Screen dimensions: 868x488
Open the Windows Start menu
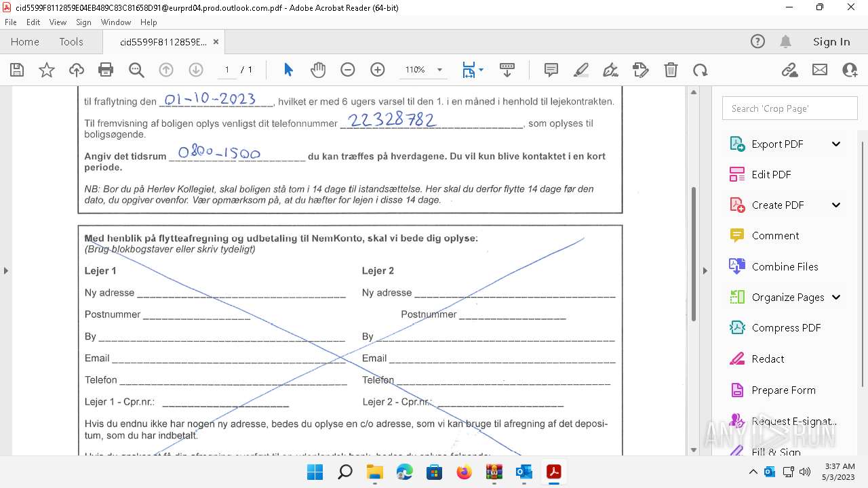(x=315, y=472)
